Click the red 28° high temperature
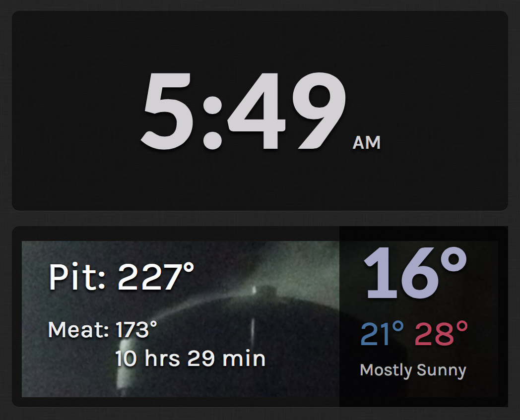This screenshot has width=520, height=420. click(x=441, y=334)
